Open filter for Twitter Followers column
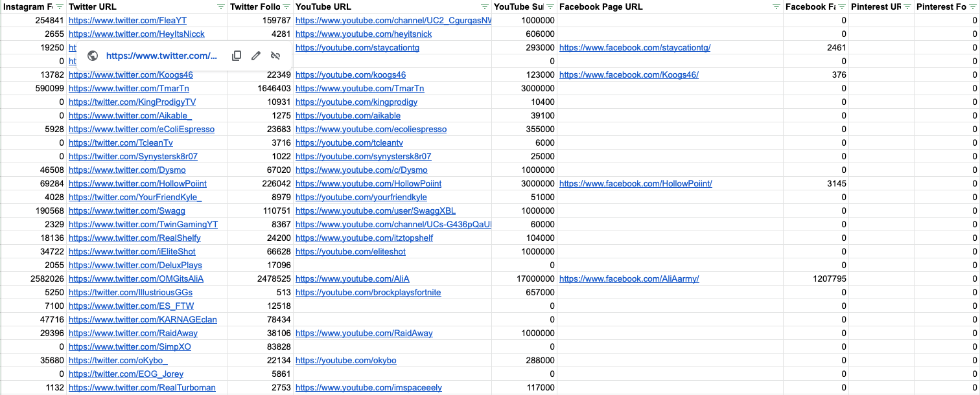The height and width of the screenshot is (395, 980). click(286, 6)
